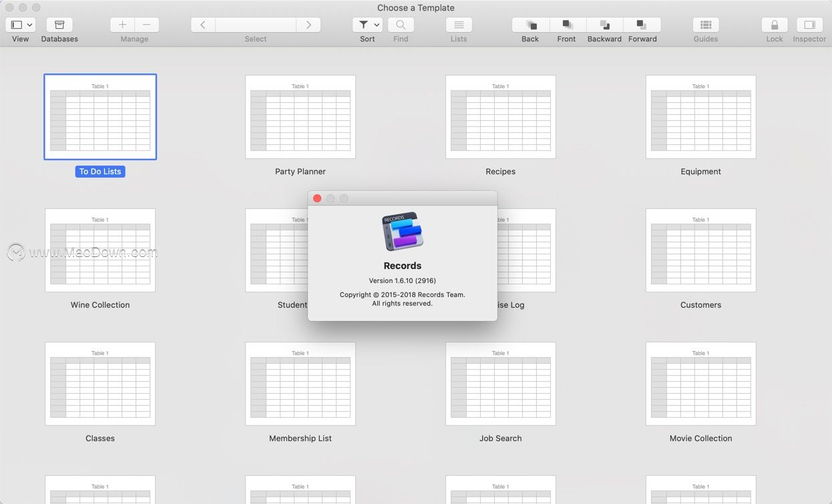Image resolution: width=832 pixels, height=504 pixels.
Task: Go to next record with right chevron
Action: pos(308,25)
